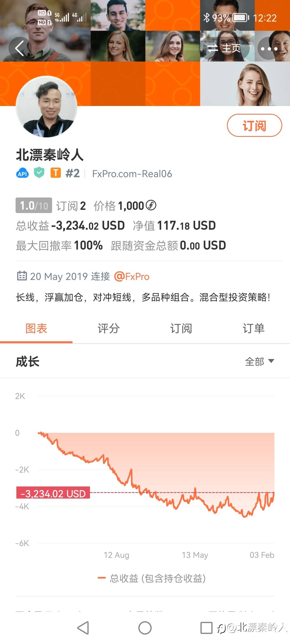Tap the green verified shield badge
The image size is (290, 644).
[39, 173]
